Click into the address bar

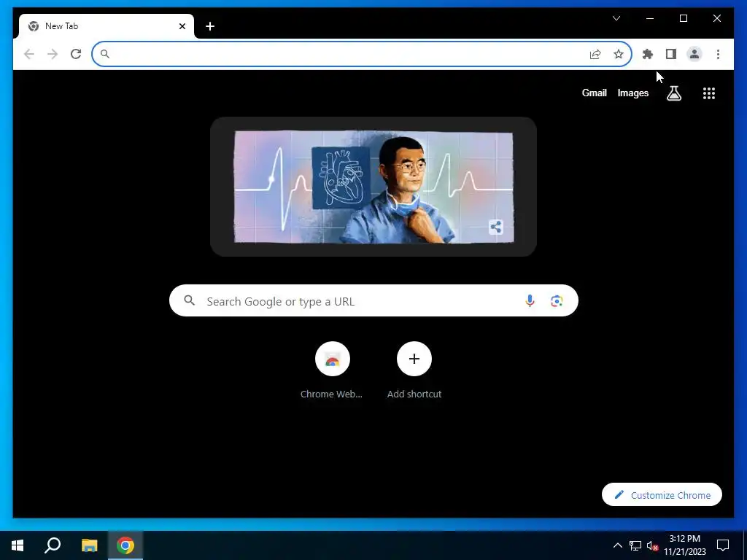pos(362,54)
